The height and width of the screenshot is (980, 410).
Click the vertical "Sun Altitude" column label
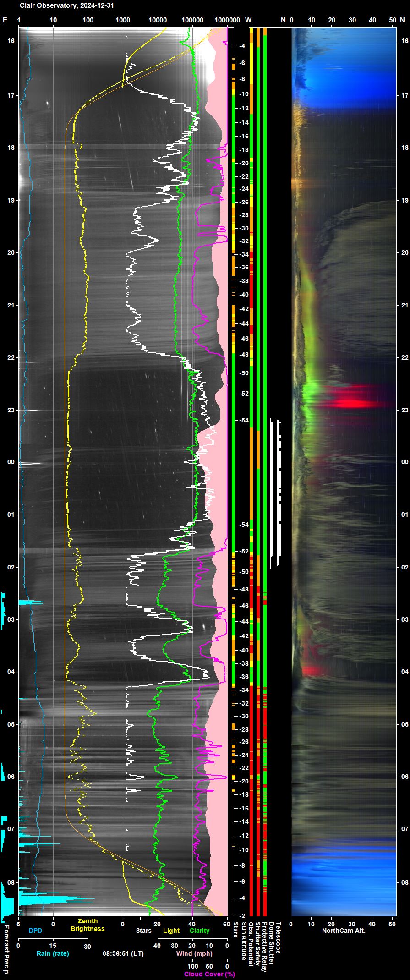pyautogui.click(x=244, y=942)
